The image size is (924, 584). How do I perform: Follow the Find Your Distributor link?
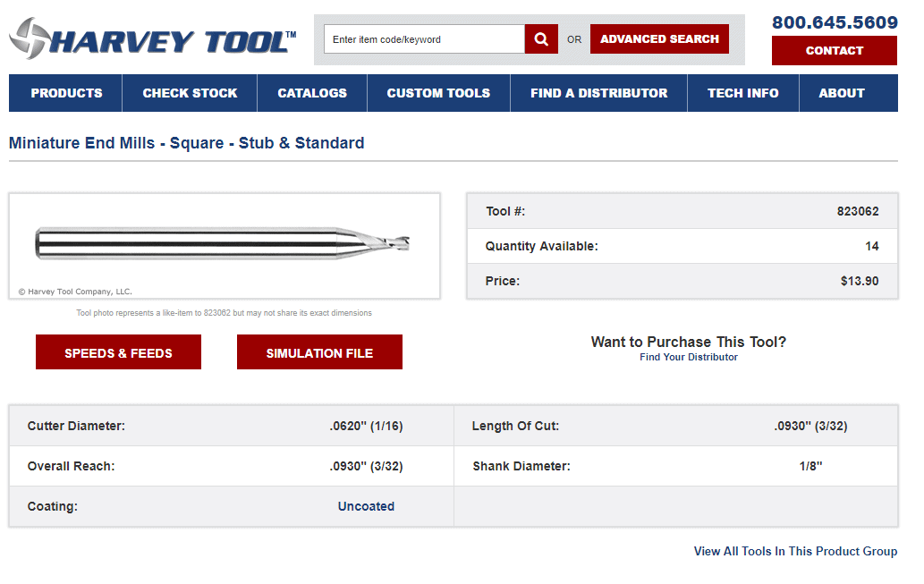[688, 357]
